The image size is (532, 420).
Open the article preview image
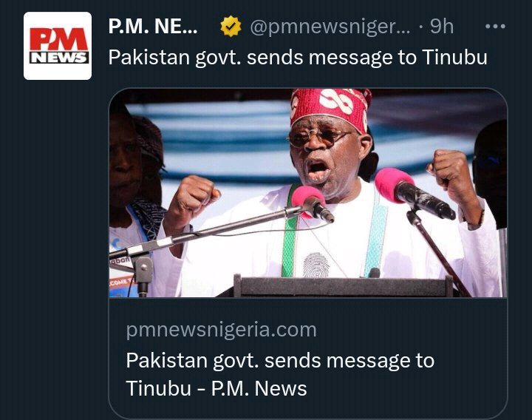[308, 193]
